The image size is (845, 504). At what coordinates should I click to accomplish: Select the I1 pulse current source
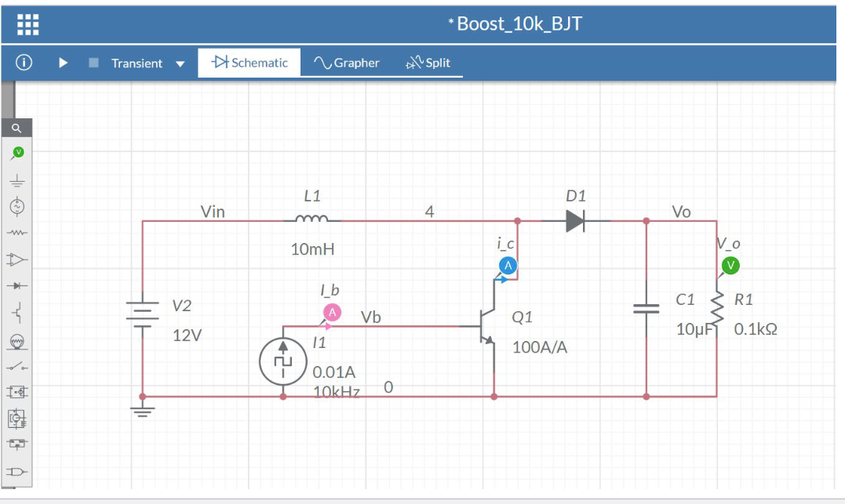pos(283,361)
